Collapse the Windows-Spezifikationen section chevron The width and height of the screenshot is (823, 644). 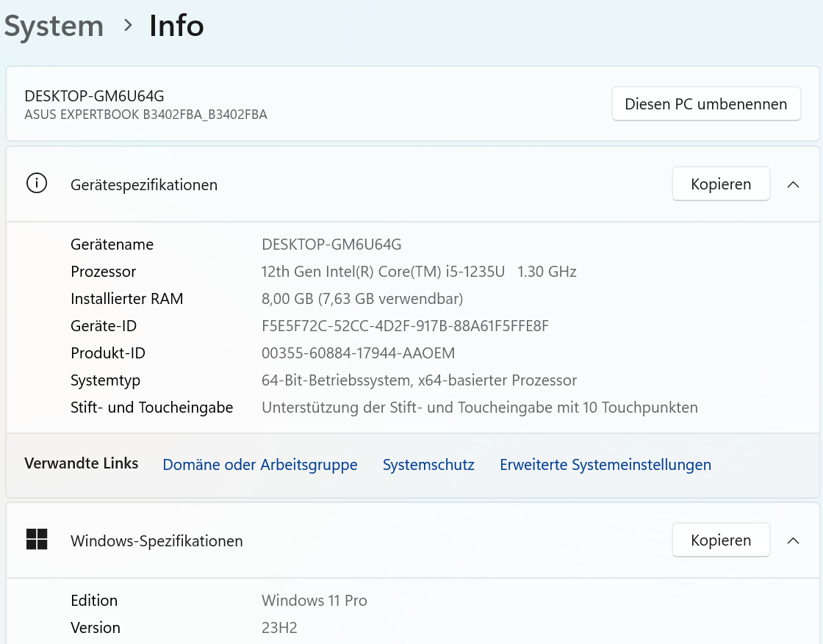(793, 540)
